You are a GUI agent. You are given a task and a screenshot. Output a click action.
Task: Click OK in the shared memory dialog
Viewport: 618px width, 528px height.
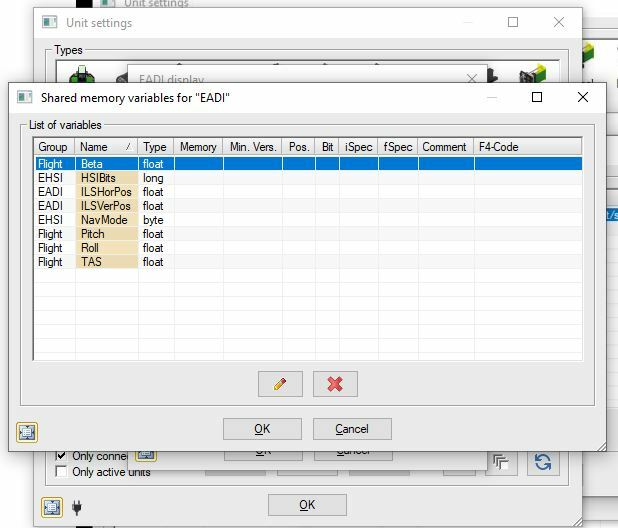click(x=262, y=429)
